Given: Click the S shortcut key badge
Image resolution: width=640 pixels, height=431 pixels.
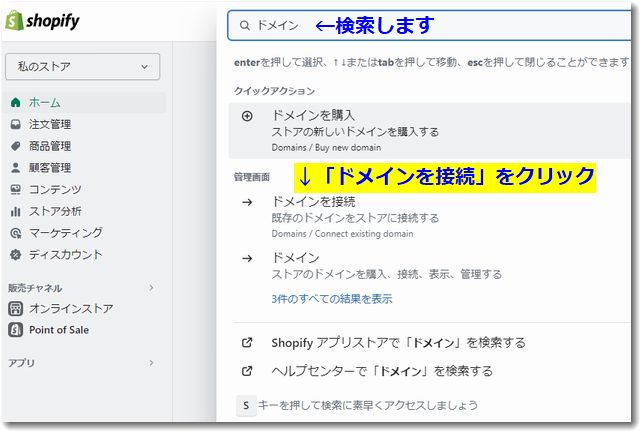Looking at the screenshot, I should 246,405.
